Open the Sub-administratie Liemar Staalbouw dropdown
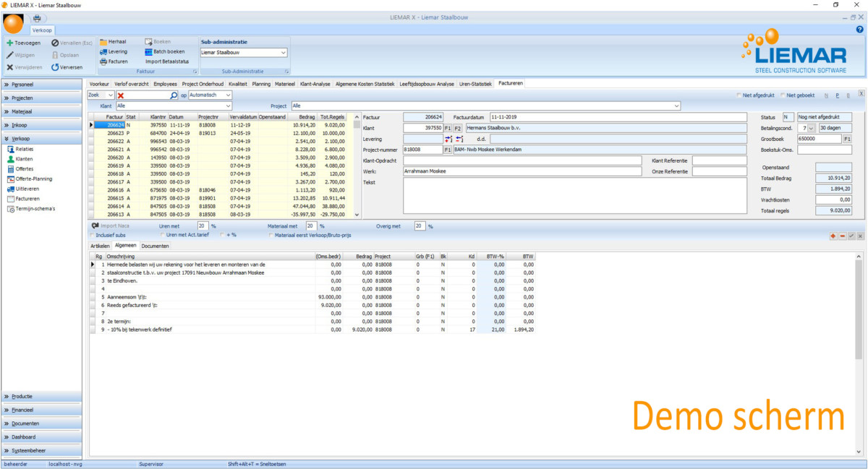The image size is (868, 469). [x=283, y=52]
